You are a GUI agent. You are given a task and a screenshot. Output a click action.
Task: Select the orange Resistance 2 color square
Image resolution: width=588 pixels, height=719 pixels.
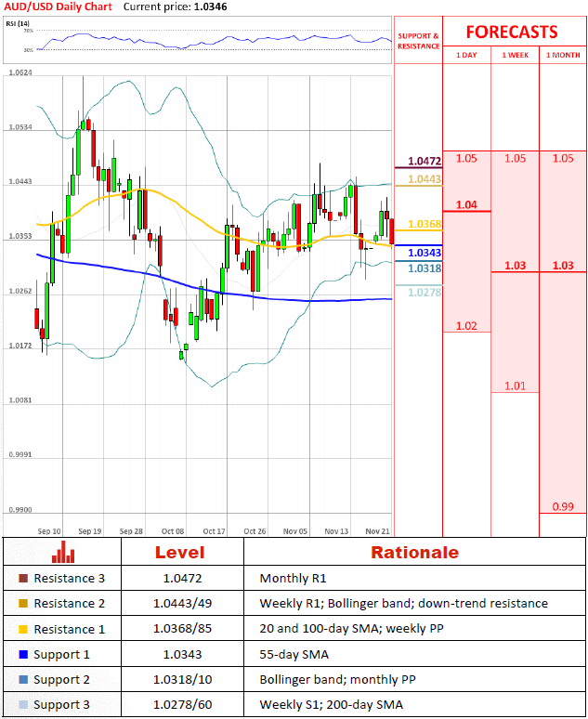pos(23,604)
